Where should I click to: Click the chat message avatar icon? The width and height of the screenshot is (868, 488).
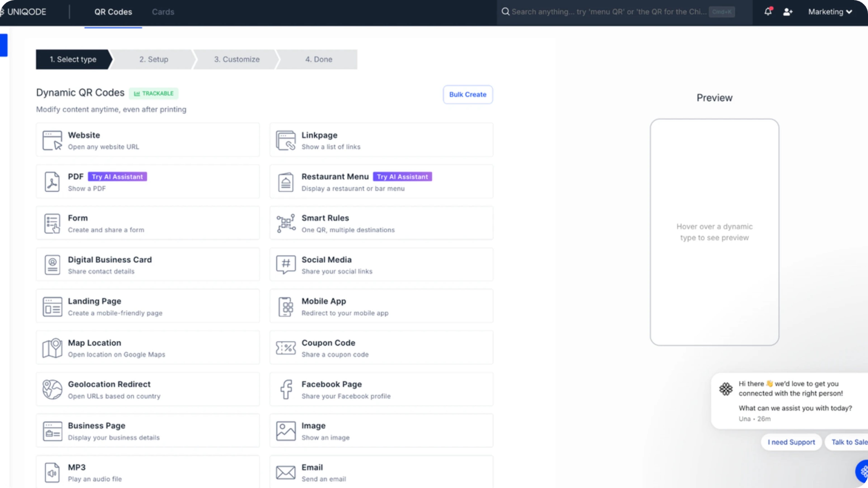coord(726,389)
